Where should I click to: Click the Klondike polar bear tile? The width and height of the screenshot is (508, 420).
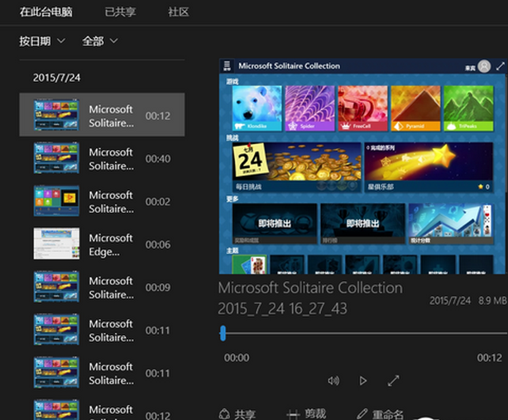(257, 108)
